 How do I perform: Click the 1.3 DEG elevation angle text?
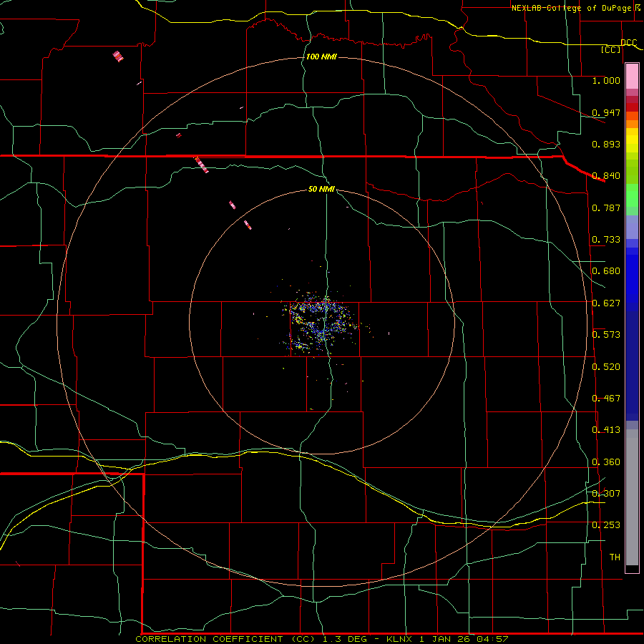click(346, 639)
